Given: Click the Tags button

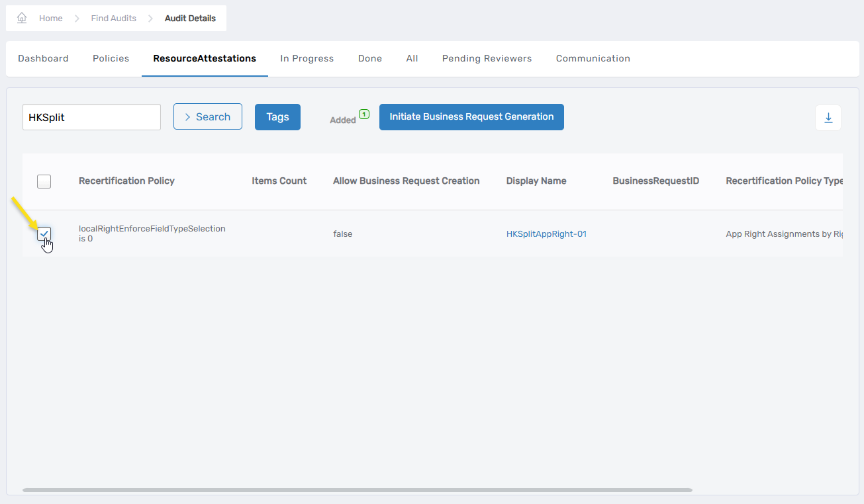Looking at the screenshot, I should tap(277, 117).
